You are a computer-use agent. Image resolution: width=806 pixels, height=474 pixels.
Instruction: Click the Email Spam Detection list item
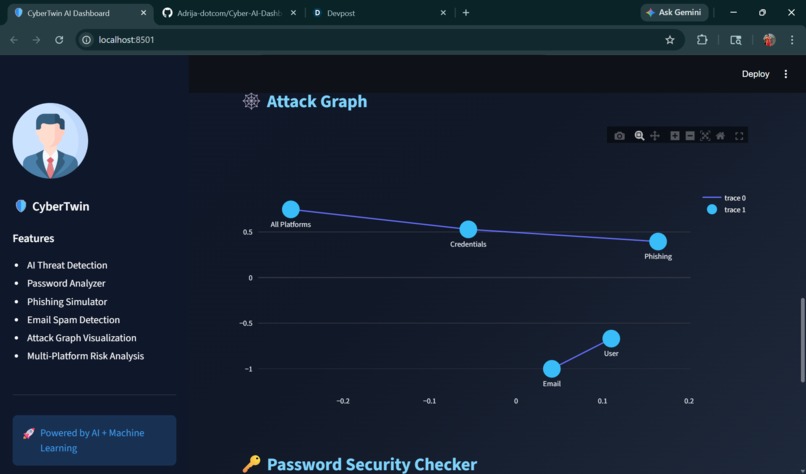click(x=74, y=320)
